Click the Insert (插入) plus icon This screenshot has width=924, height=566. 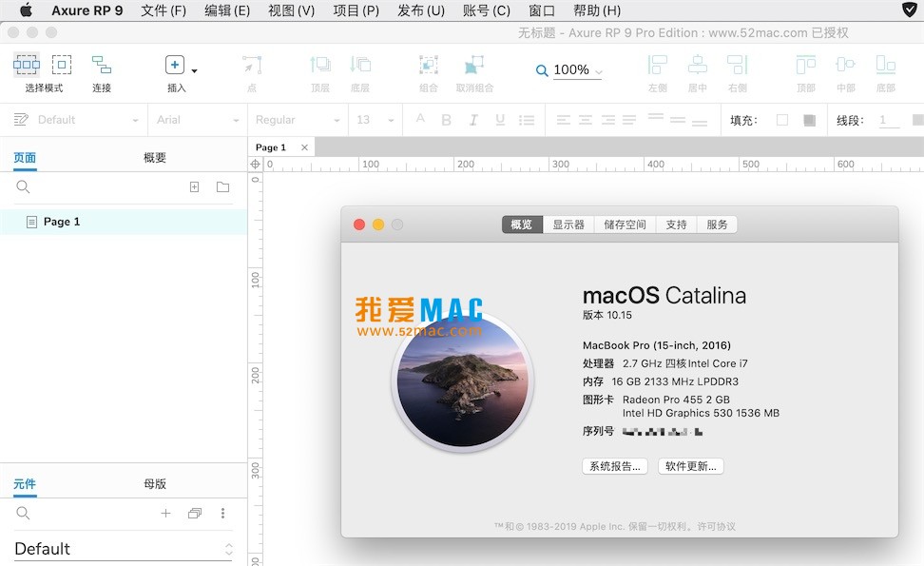point(174,65)
